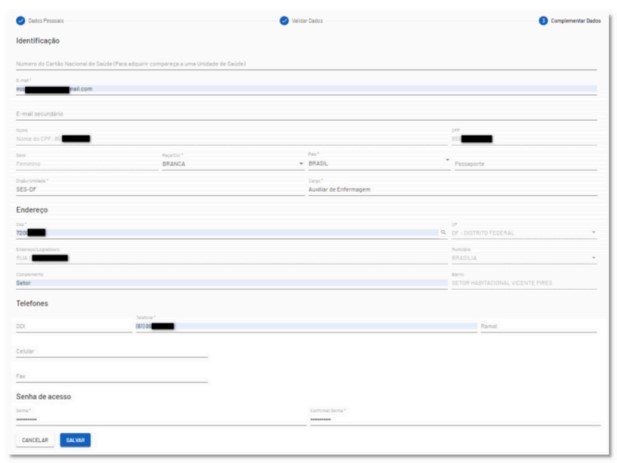Click the Validar Dados step checkmark icon
The image size is (617, 463).
point(284,21)
